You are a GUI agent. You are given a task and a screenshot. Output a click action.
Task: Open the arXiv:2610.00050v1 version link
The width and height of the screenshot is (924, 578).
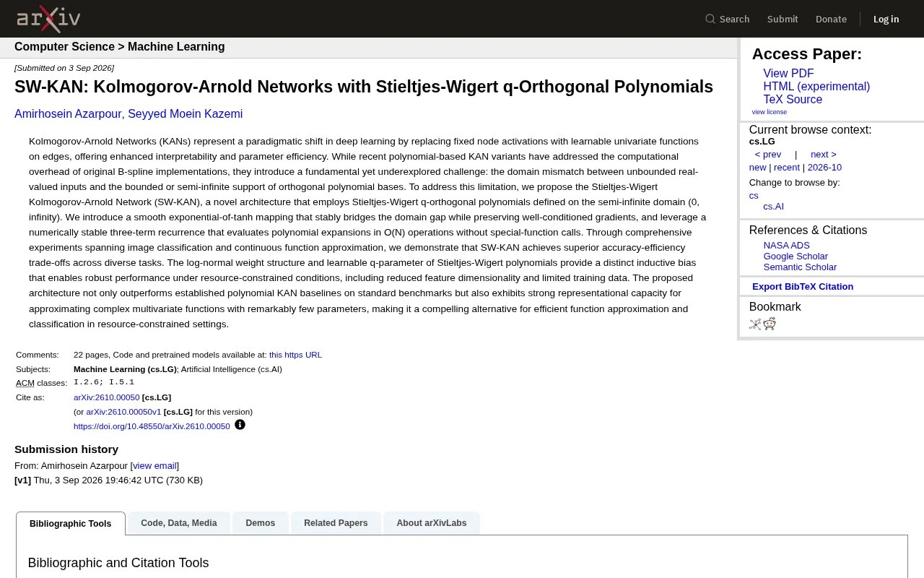pos(123,412)
